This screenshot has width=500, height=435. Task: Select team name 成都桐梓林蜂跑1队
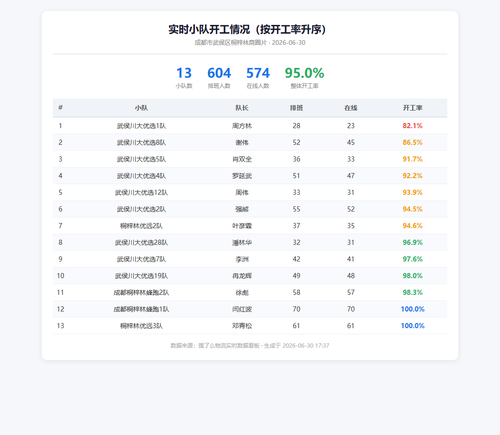click(141, 309)
